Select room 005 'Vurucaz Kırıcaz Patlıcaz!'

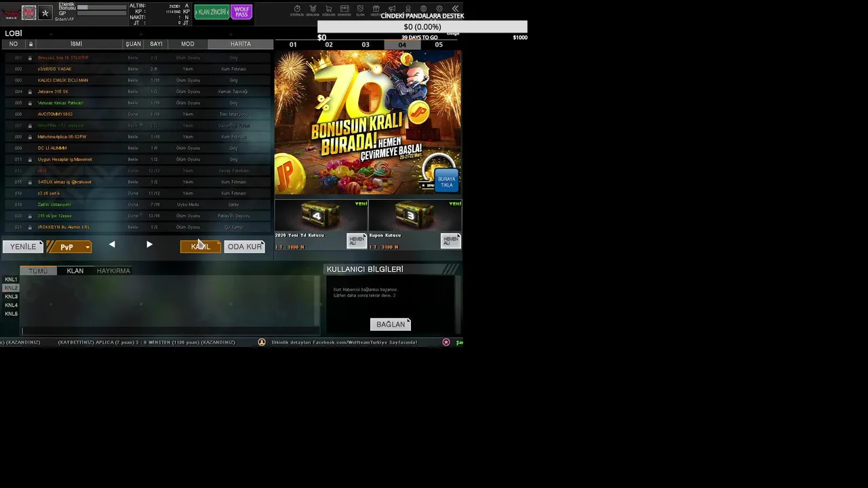(x=137, y=103)
